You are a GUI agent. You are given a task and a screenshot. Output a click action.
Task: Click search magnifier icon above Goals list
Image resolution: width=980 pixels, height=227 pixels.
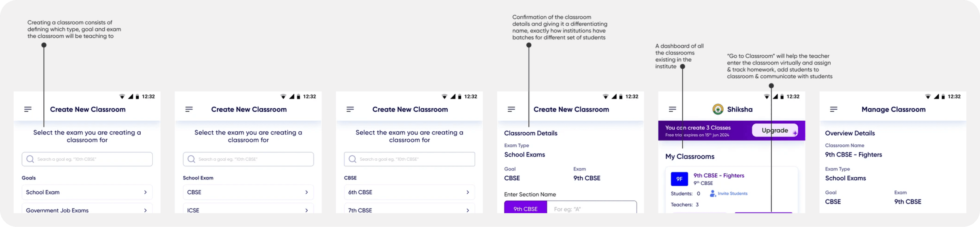pos(30,159)
